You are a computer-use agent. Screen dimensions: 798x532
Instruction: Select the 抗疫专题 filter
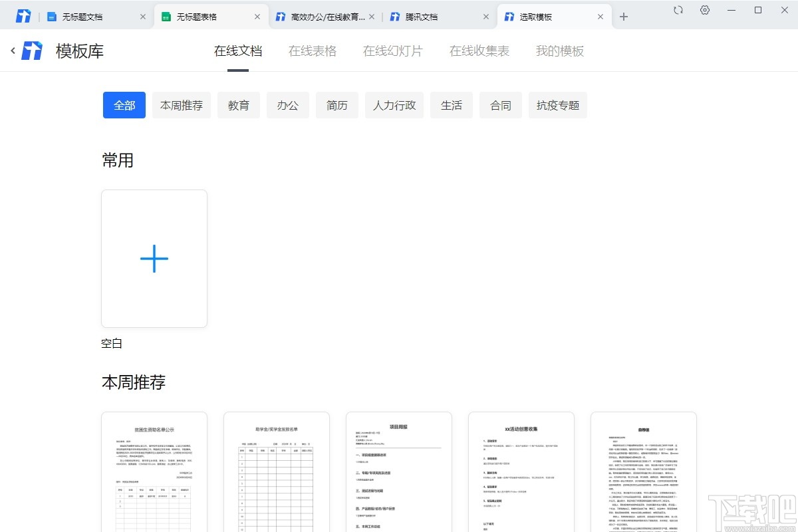(557, 104)
